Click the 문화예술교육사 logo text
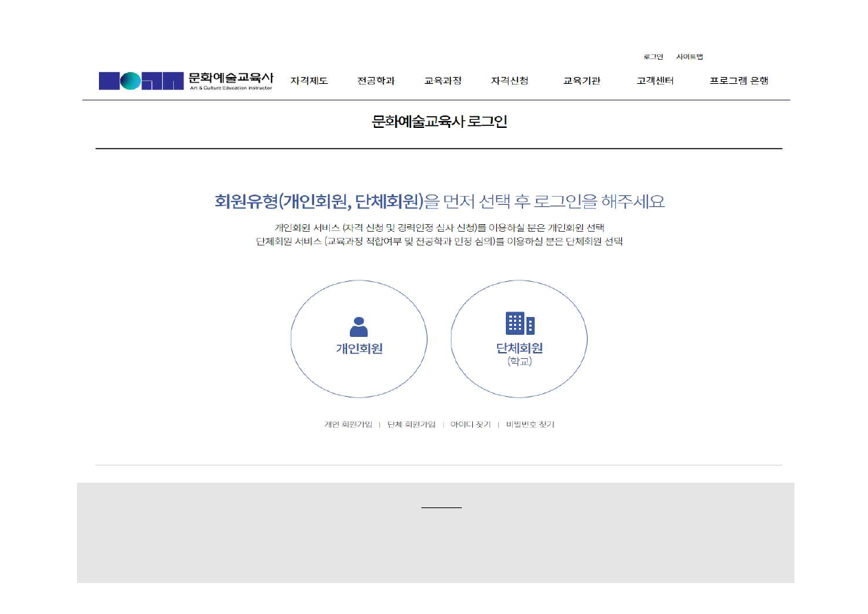The width and height of the screenshot is (868, 614). coord(231,79)
